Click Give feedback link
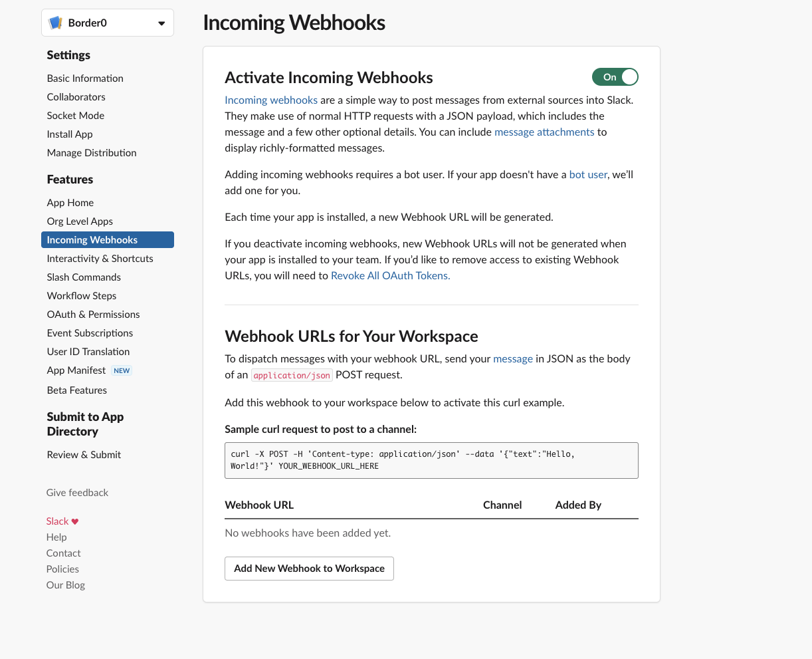The image size is (812, 659). tap(77, 493)
